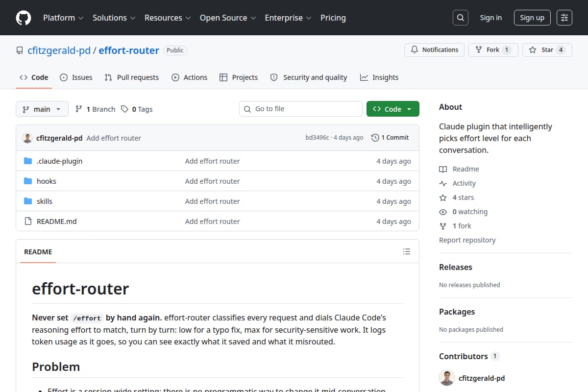Click Report repository

tap(467, 240)
